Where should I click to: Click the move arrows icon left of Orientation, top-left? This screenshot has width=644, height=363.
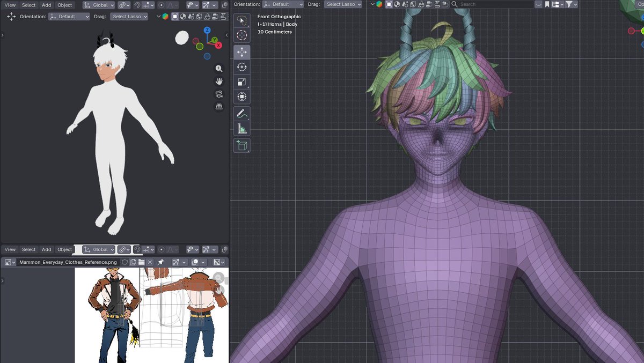(x=11, y=17)
